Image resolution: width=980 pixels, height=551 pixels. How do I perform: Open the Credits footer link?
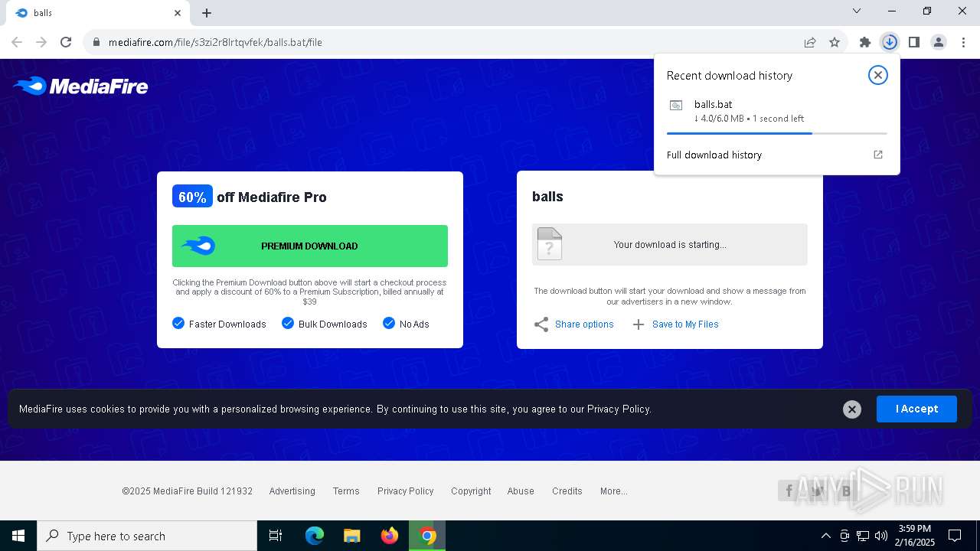click(x=567, y=491)
